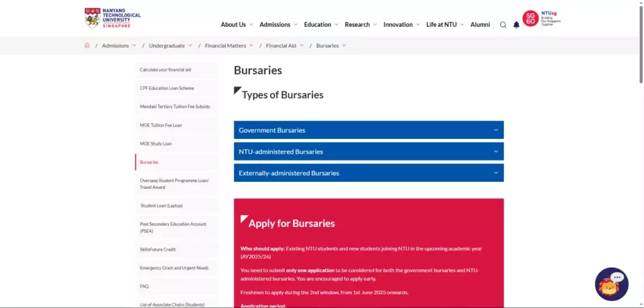Viewport: 644px width, 308px height.
Task: Expand About Us menu chevron
Action: (251, 24)
